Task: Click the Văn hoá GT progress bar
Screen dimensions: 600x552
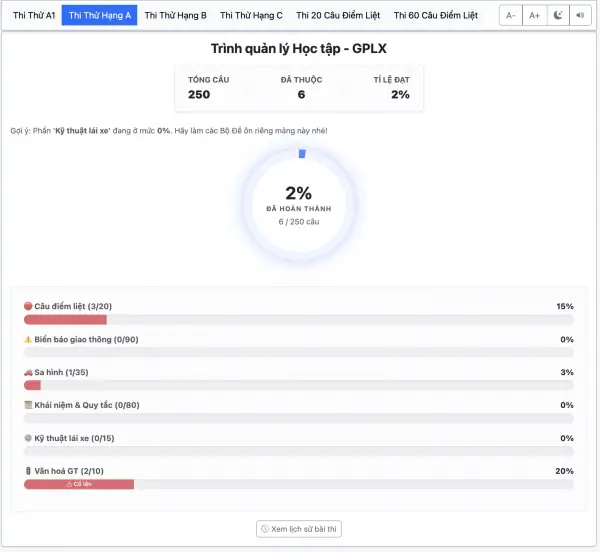Action: pos(299,485)
